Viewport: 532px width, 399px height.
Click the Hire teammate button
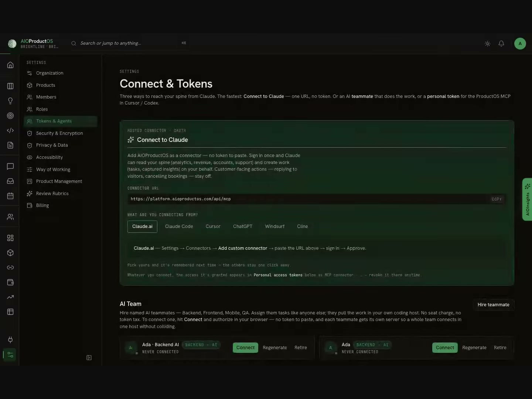493,305
